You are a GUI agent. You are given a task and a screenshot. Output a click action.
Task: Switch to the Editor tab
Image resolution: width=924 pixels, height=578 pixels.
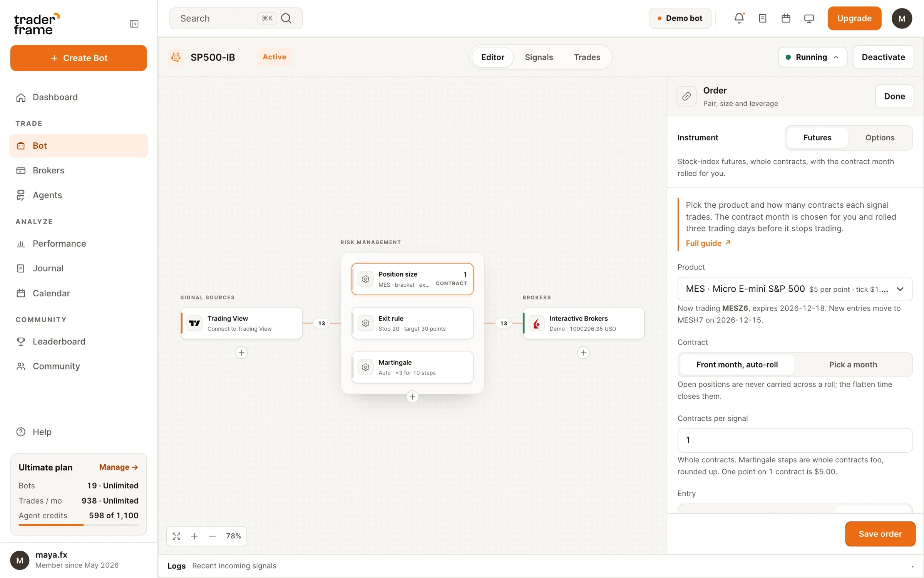tap(492, 57)
